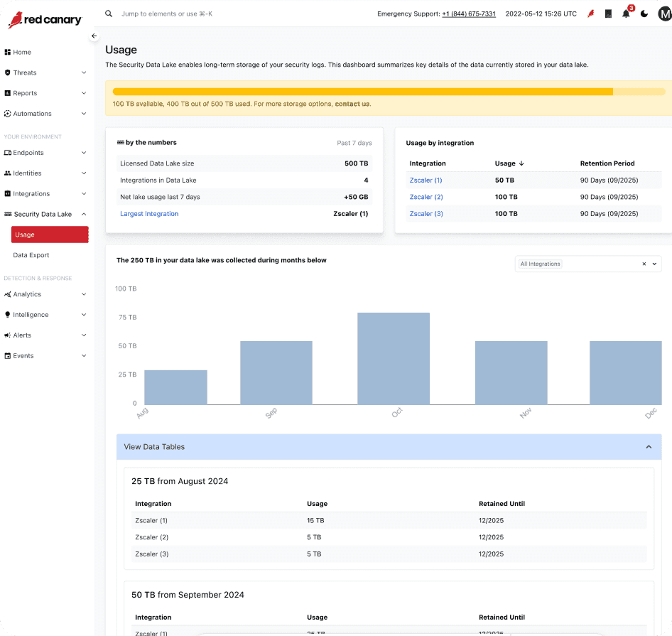
Task: Click the Alerts megaphone icon
Action: coord(7,335)
